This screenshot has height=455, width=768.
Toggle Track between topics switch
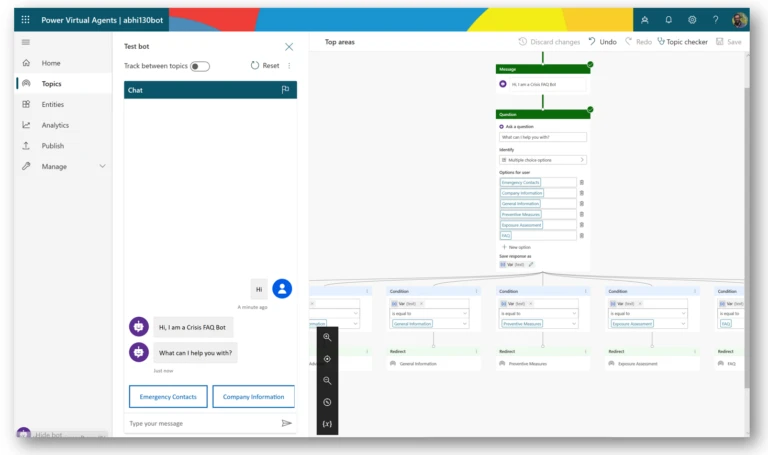[x=200, y=66]
